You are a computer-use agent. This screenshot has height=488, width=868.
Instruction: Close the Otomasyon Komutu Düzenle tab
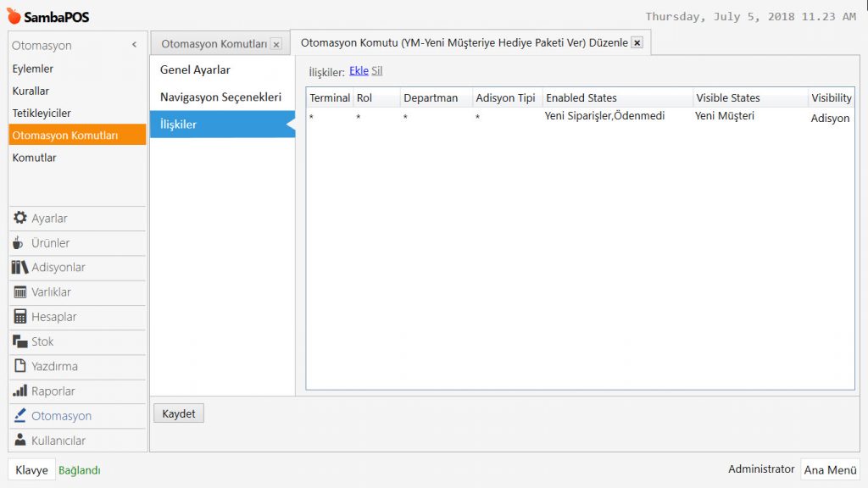637,42
